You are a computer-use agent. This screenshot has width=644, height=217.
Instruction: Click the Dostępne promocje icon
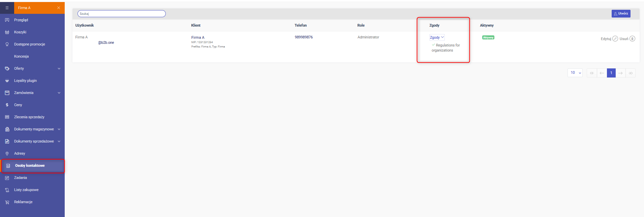(x=7, y=44)
